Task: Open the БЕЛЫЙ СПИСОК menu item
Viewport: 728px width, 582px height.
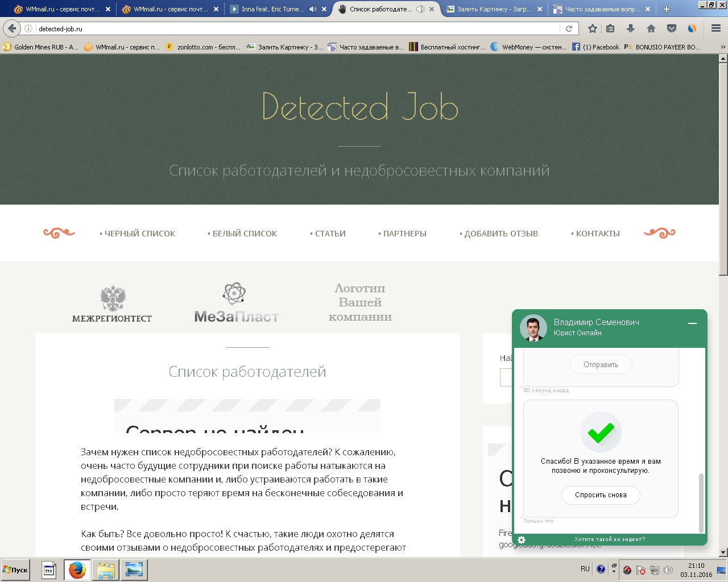Action: 243,234
